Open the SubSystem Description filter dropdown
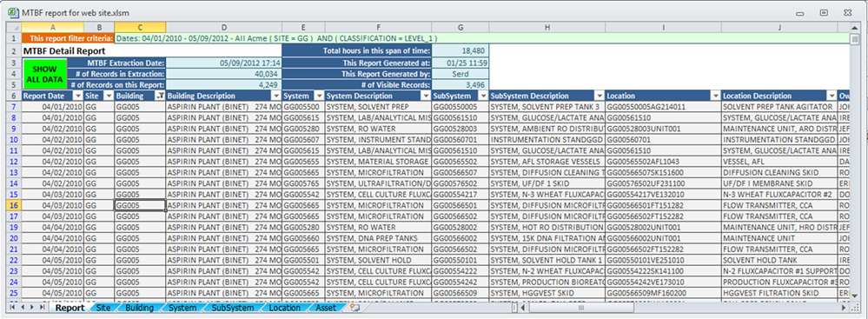 coord(600,96)
